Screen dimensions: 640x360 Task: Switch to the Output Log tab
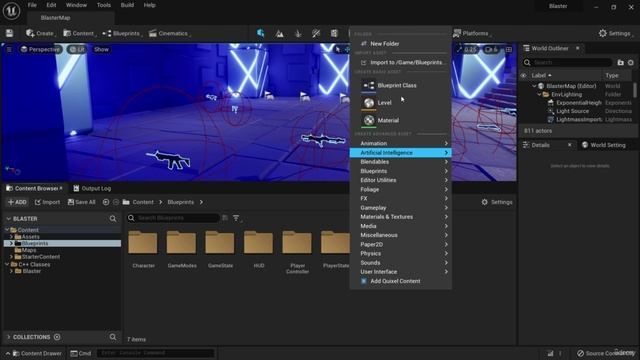pyautogui.click(x=92, y=189)
